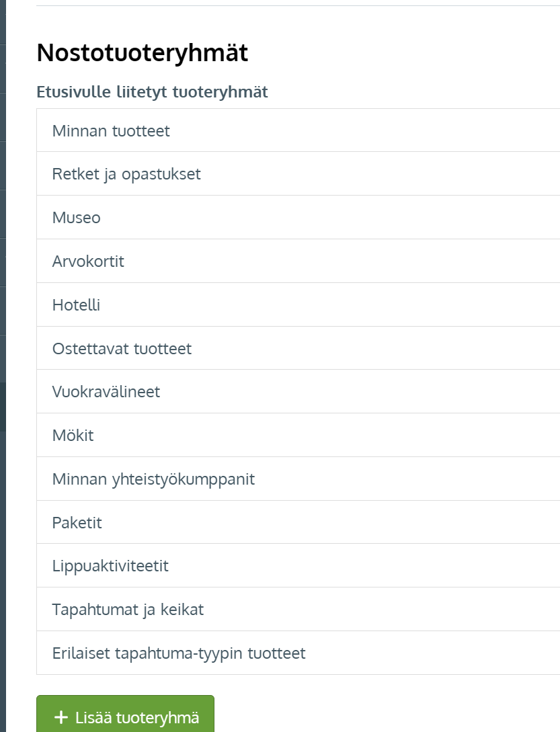This screenshot has width=560, height=732.
Task: Choose the Museo product group
Action: [298, 217]
